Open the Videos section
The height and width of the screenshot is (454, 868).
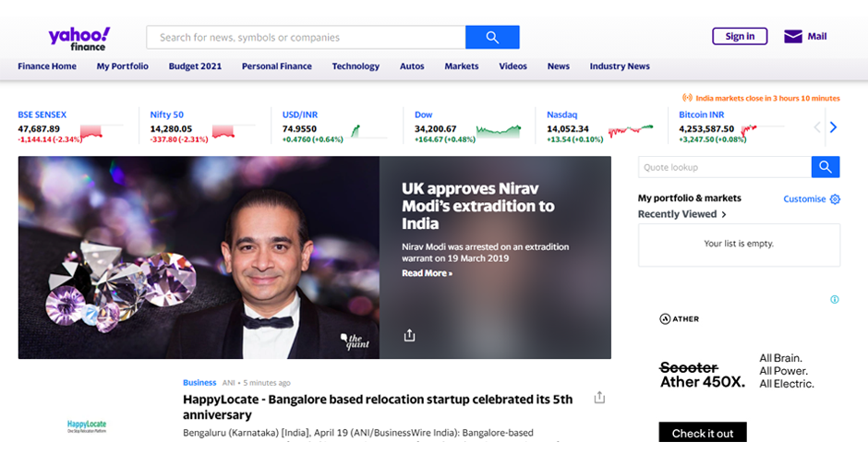(512, 66)
